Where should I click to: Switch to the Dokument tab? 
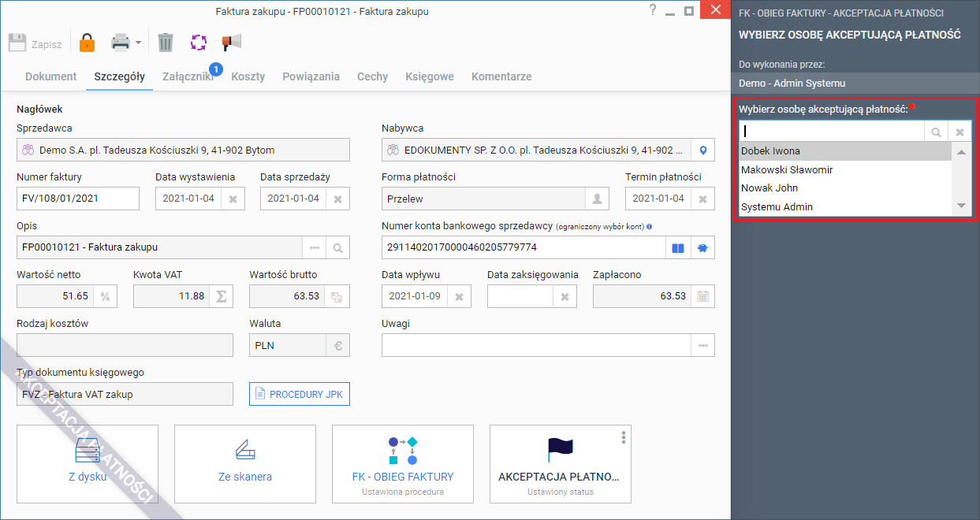(51, 76)
